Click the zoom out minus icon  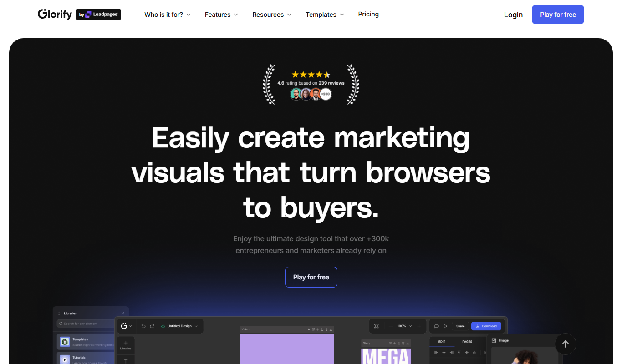(391, 326)
